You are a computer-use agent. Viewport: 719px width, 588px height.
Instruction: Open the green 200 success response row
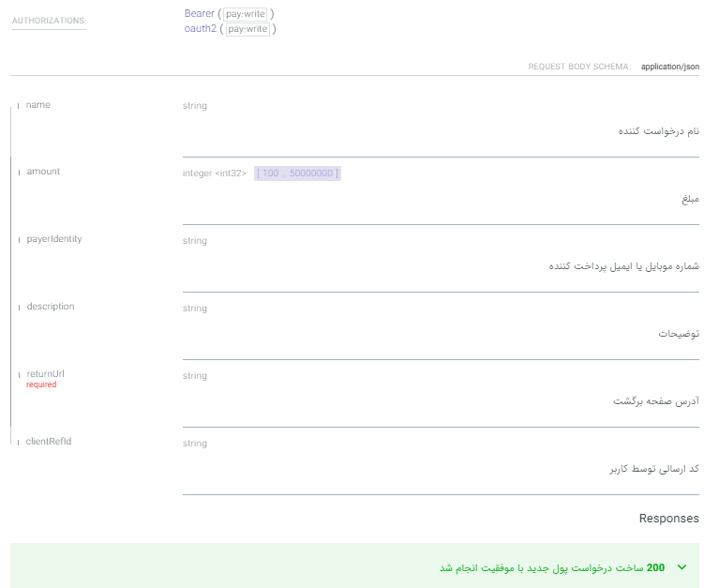(x=553, y=567)
